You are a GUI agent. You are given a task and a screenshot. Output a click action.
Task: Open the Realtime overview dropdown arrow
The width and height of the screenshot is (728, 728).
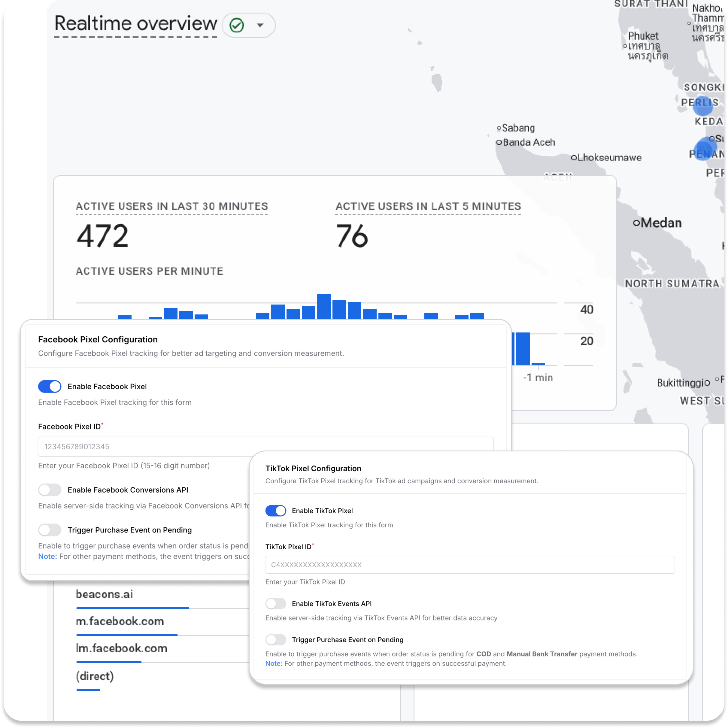pyautogui.click(x=260, y=25)
